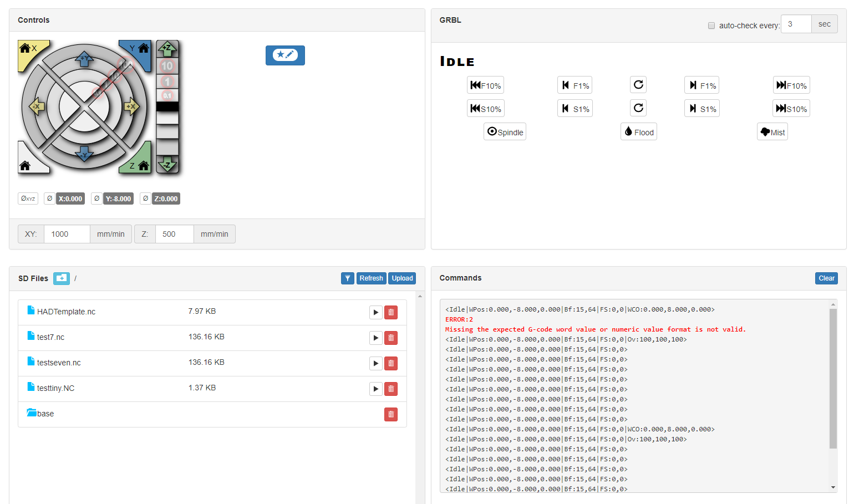Click the ERROR:2 line in Commands

pyautogui.click(x=459, y=319)
